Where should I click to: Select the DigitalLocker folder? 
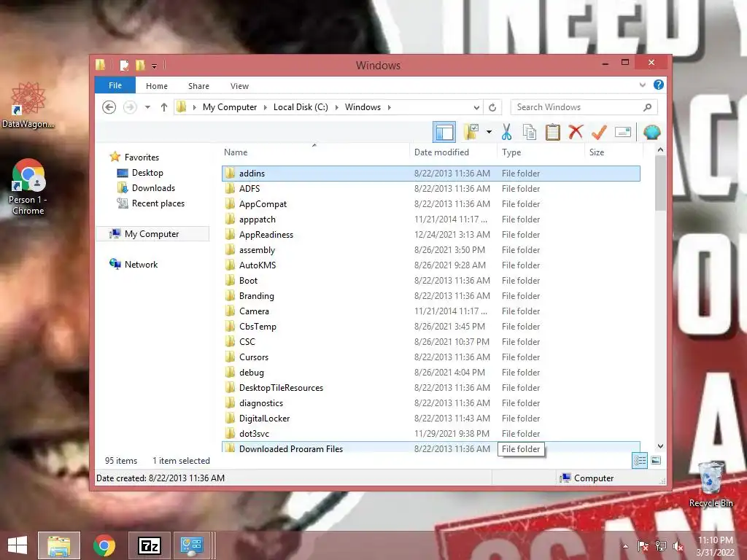coord(430,418)
